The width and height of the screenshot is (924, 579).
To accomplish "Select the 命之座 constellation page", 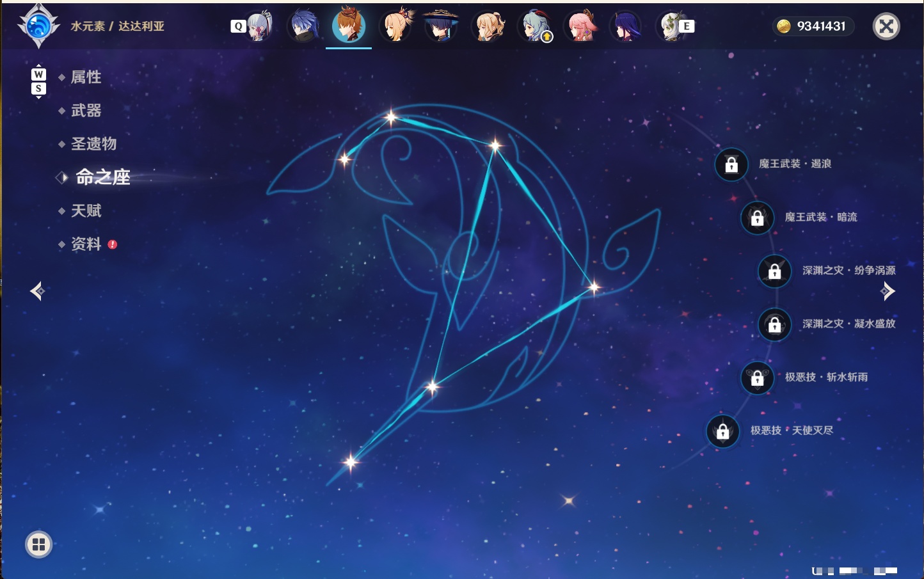I will pos(102,177).
